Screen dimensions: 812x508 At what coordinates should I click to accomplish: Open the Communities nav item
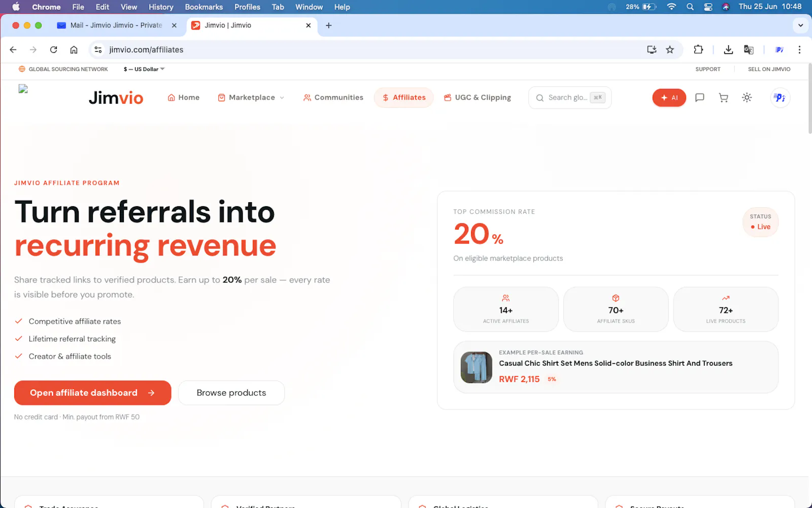point(333,98)
